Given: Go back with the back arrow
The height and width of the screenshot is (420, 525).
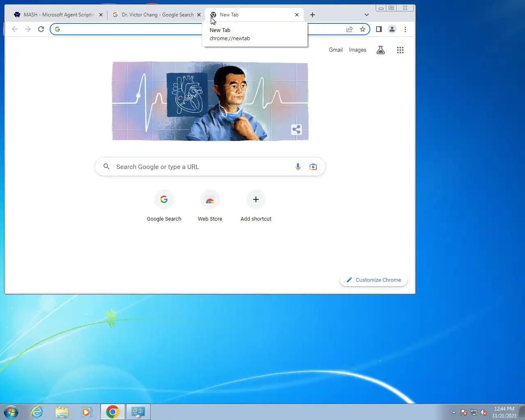Looking at the screenshot, I should [x=15, y=29].
